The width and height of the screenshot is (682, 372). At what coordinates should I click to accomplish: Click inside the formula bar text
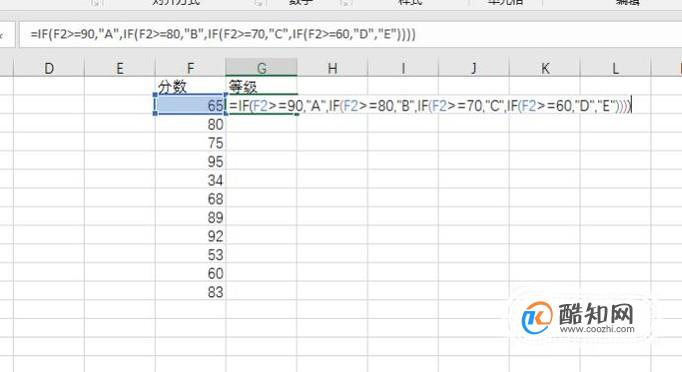click(223, 34)
